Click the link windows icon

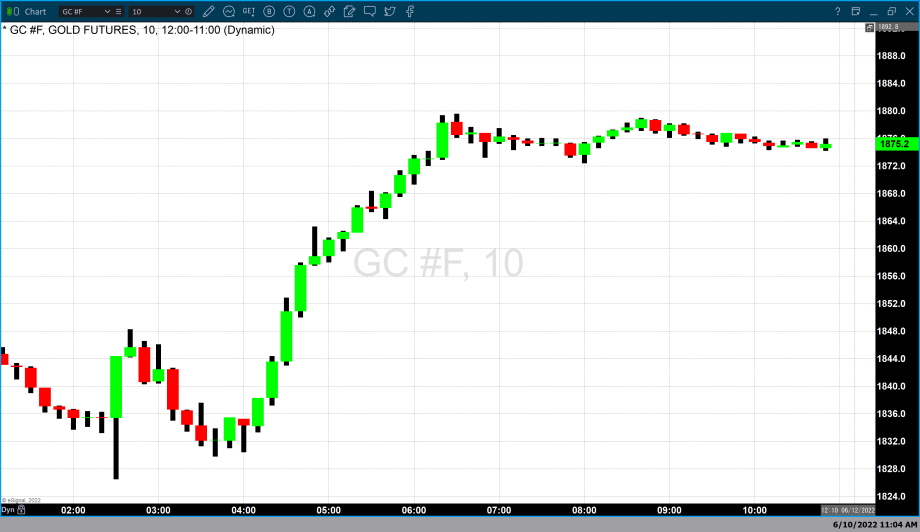point(329,11)
